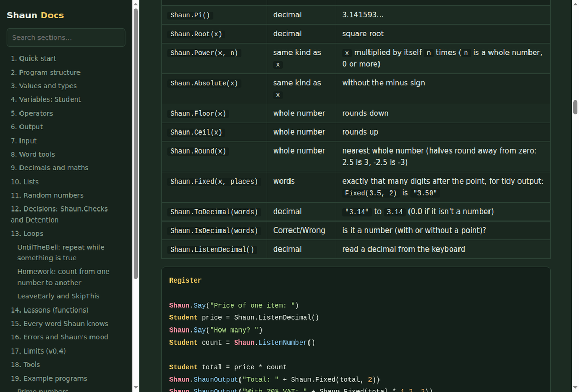Click the main page scrollbar down arrow
Viewport: 579px width, 392px height.
point(575,388)
